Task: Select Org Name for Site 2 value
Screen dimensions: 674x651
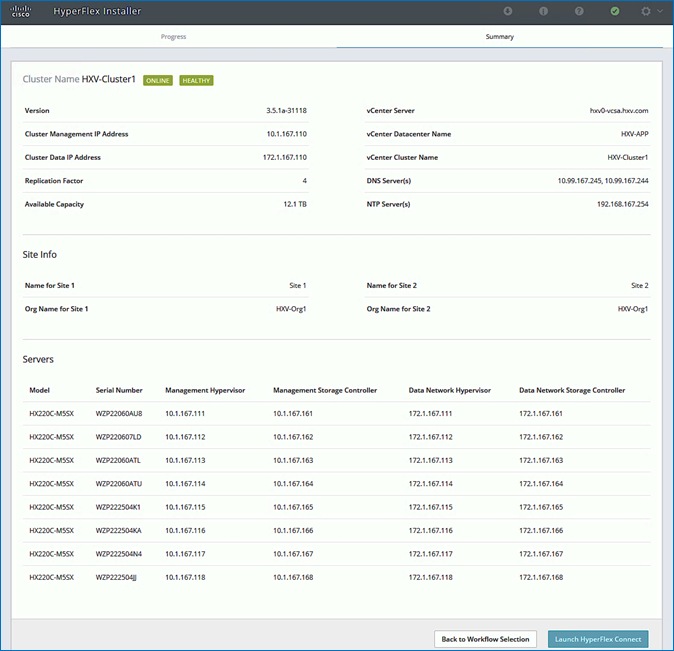Action: click(633, 309)
